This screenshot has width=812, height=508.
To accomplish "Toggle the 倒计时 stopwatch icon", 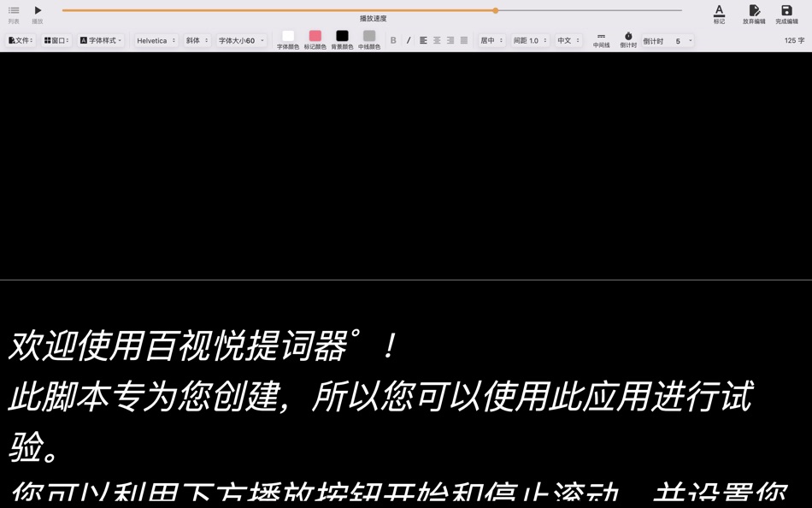I will [628, 40].
